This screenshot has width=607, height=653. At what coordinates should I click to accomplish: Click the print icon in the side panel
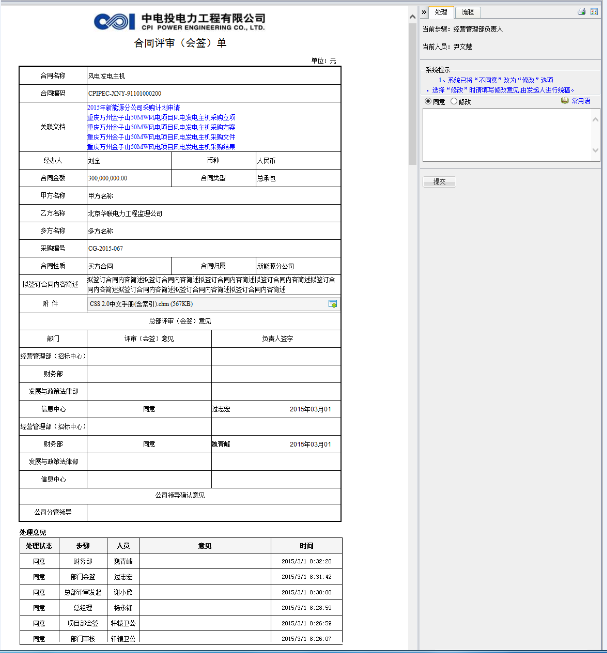click(582, 12)
